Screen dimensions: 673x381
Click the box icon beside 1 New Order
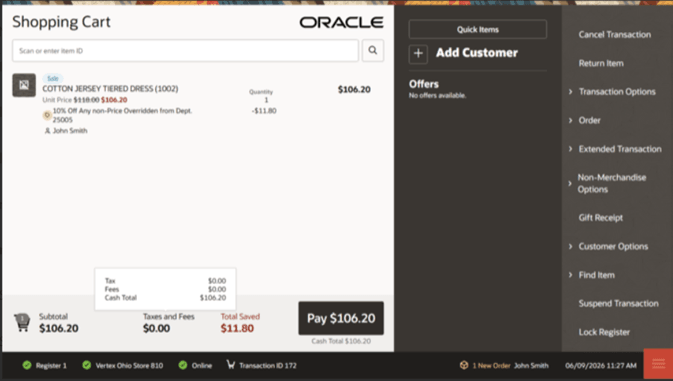pos(464,365)
